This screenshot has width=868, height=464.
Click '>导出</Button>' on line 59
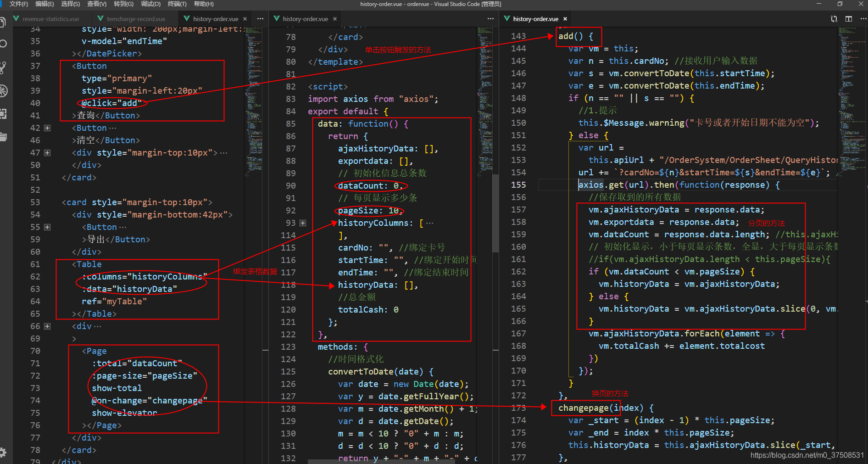click(116, 240)
